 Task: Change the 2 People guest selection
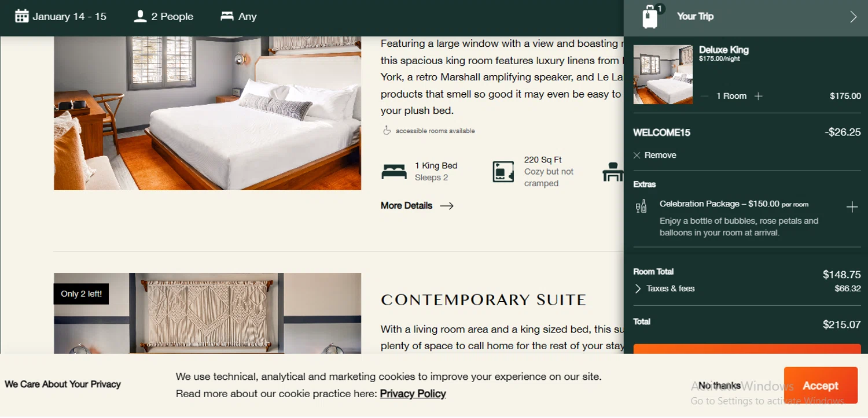click(x=172, y=16)
